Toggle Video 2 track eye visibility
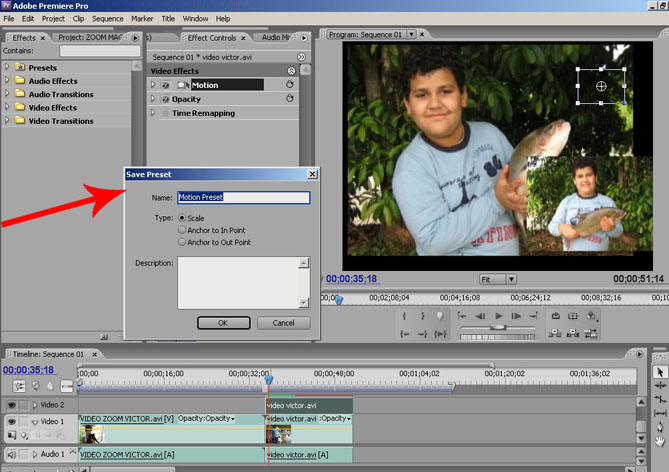The width and height of the screenshot is (669, 472). click(x=11, y=405)
